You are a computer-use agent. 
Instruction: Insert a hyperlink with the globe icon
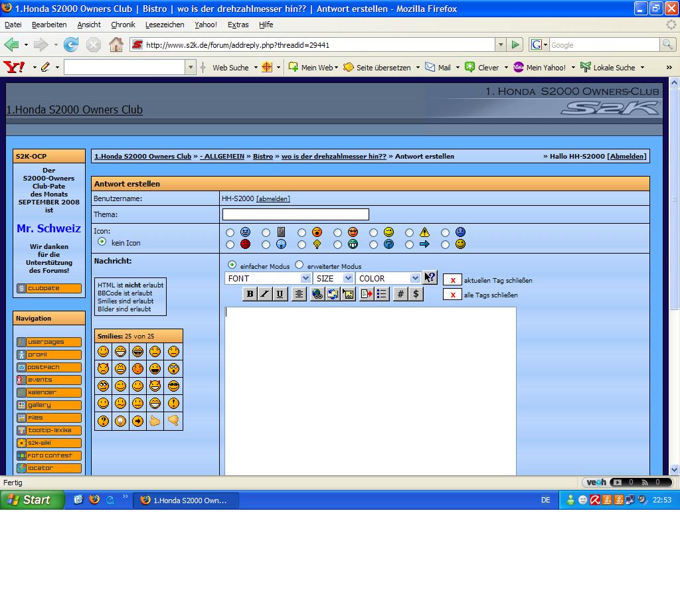click(x=317, y=294)
